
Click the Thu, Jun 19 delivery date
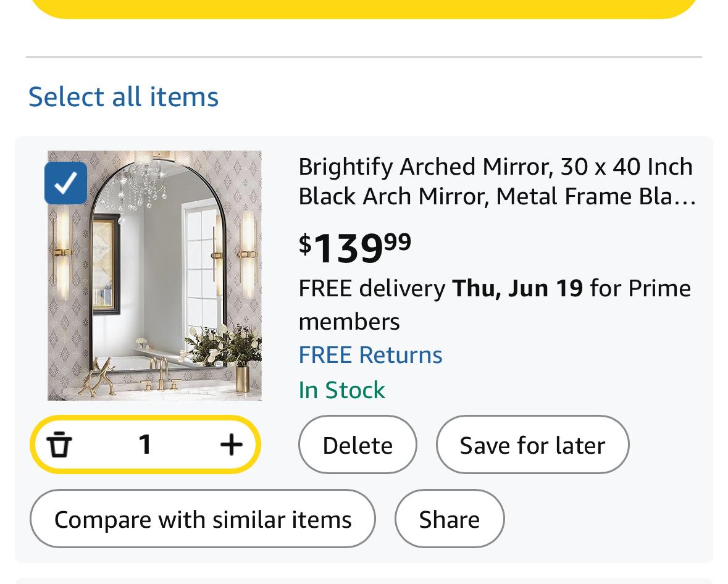[x=517, y=288]
